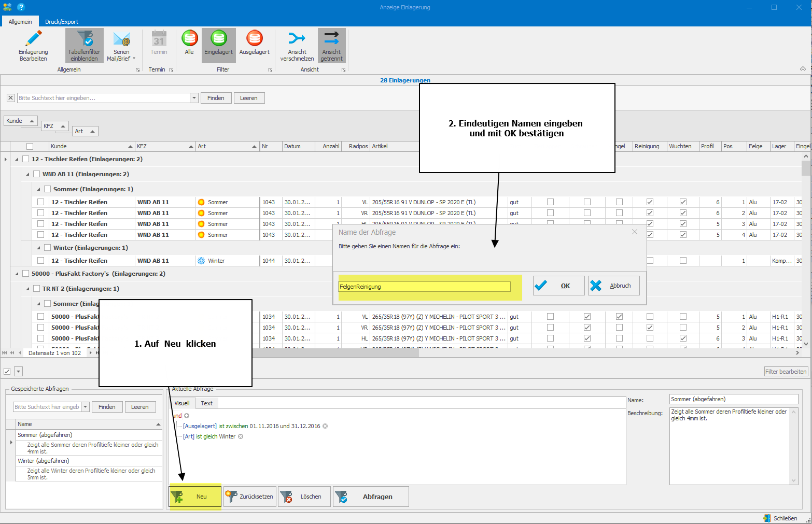Sort by Kunde column header
812x524 pixels.
[x=92, y=146]
